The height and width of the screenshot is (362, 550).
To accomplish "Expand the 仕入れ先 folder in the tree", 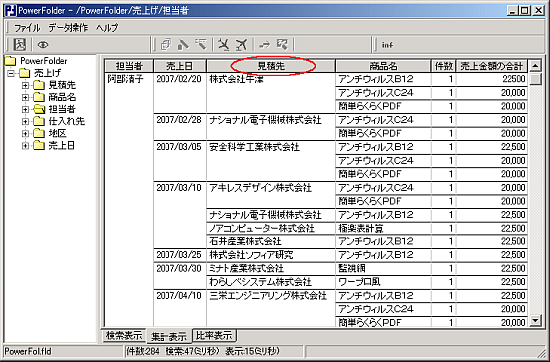I will click(25, 121).
